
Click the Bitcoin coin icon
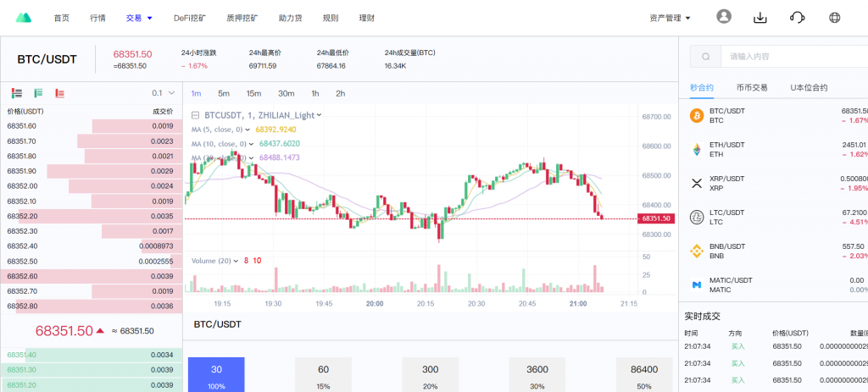pyautogui.click(x=696, y=115)
